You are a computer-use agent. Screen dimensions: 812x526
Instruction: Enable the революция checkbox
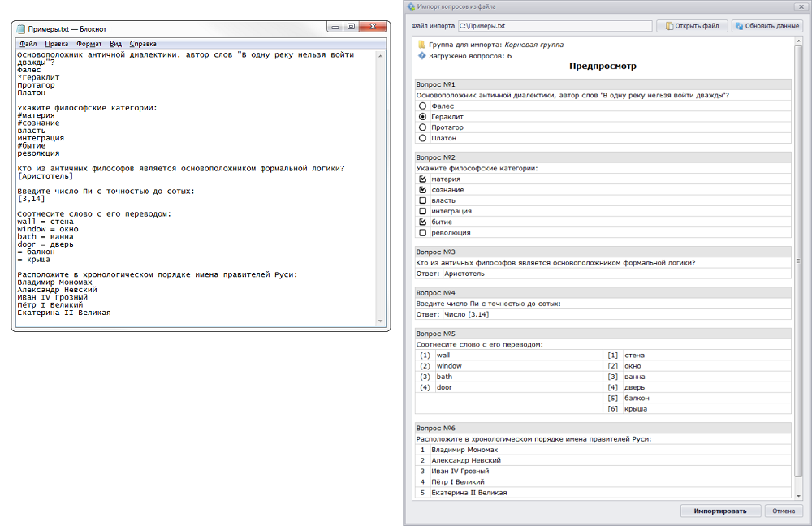click(422, 232)
